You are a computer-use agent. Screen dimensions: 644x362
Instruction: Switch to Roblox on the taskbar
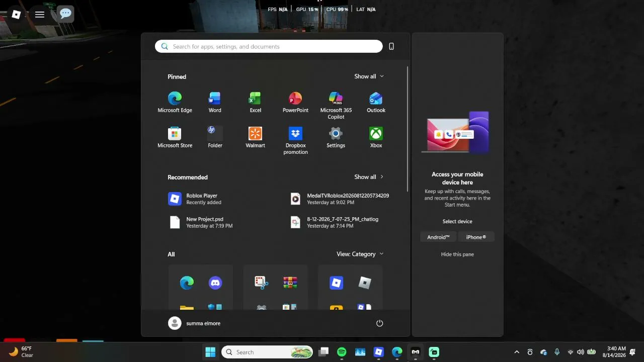[379, 352]
